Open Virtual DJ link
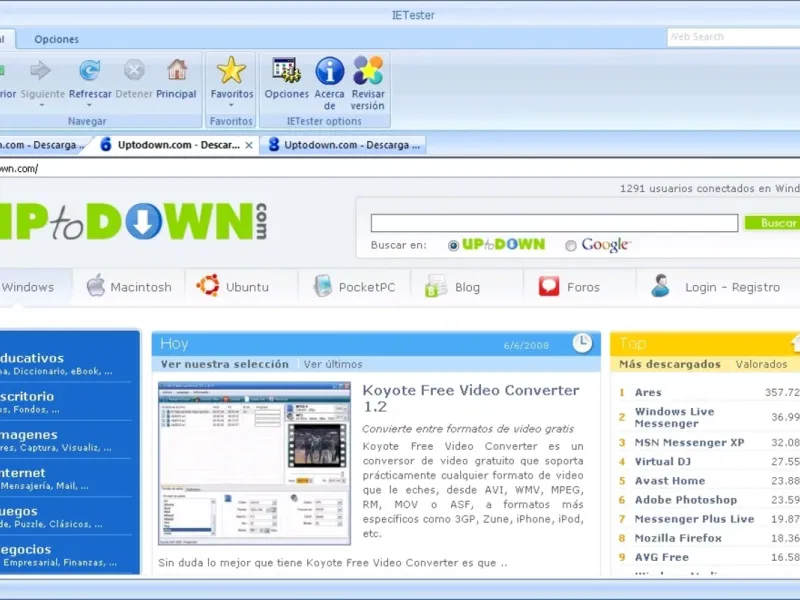This screenshot has width=800, height=600. 662,462
